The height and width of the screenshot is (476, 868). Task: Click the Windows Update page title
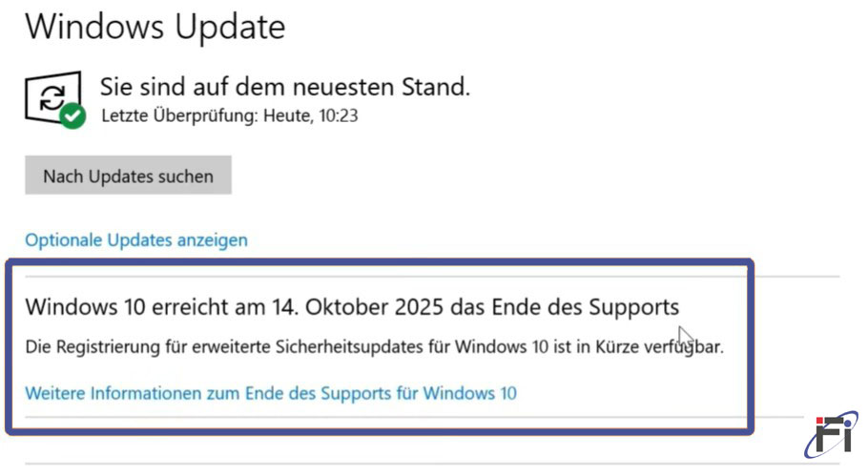click(x=155, y=26)
